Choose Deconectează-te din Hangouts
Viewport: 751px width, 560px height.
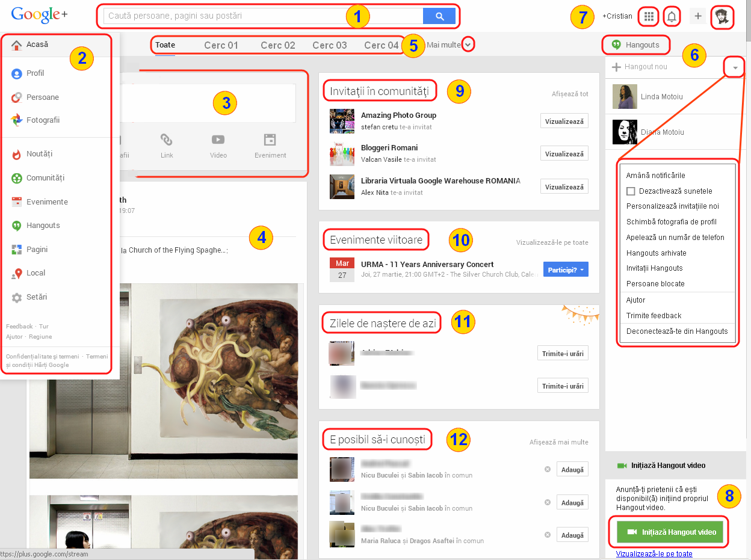678,331
